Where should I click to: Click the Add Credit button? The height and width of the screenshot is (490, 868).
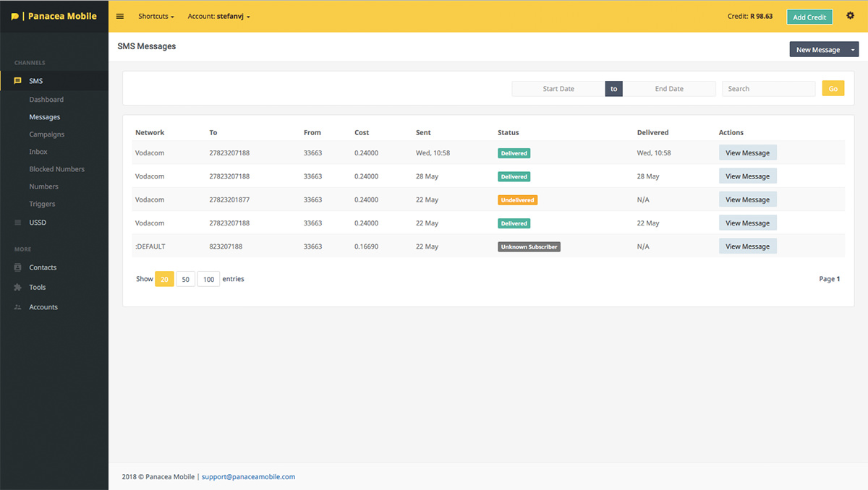pos(809,17)
